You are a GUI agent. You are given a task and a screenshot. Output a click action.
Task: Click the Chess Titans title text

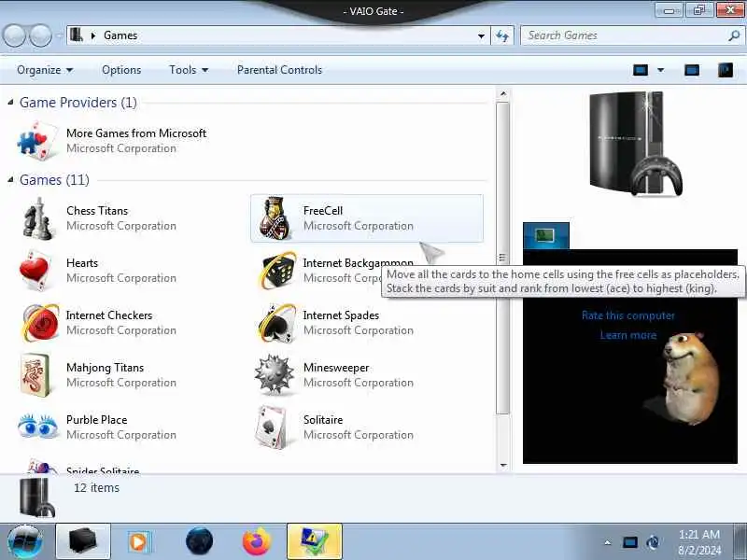pyautogui.click(x=97, y=211)
